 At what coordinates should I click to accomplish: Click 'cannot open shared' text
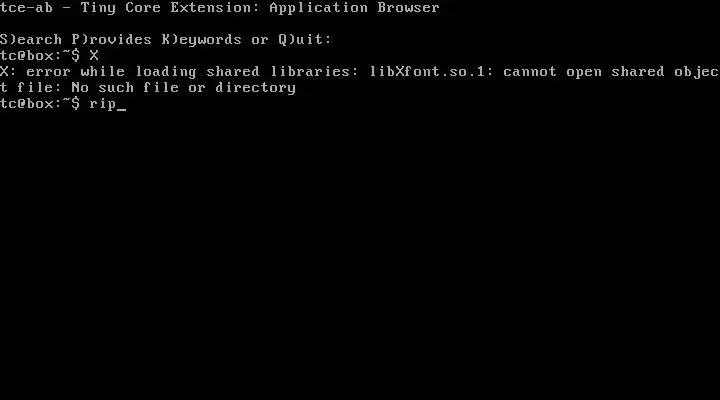[x=584, y=72]
